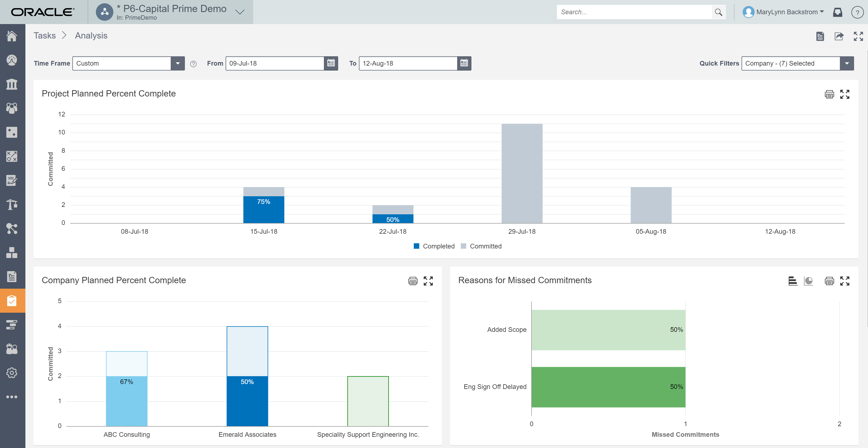Open the MaryLynn Backstrom user menu

[x=785, y=12]
